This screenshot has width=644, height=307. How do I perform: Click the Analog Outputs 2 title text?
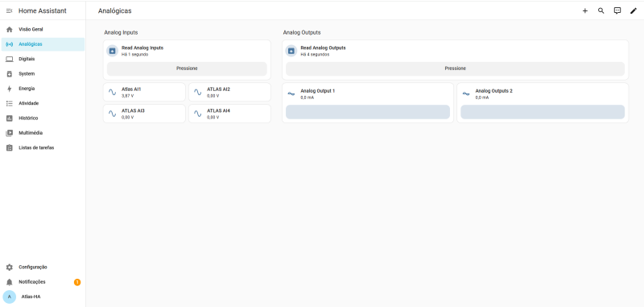pyautogui.click(x=493, y=91)
